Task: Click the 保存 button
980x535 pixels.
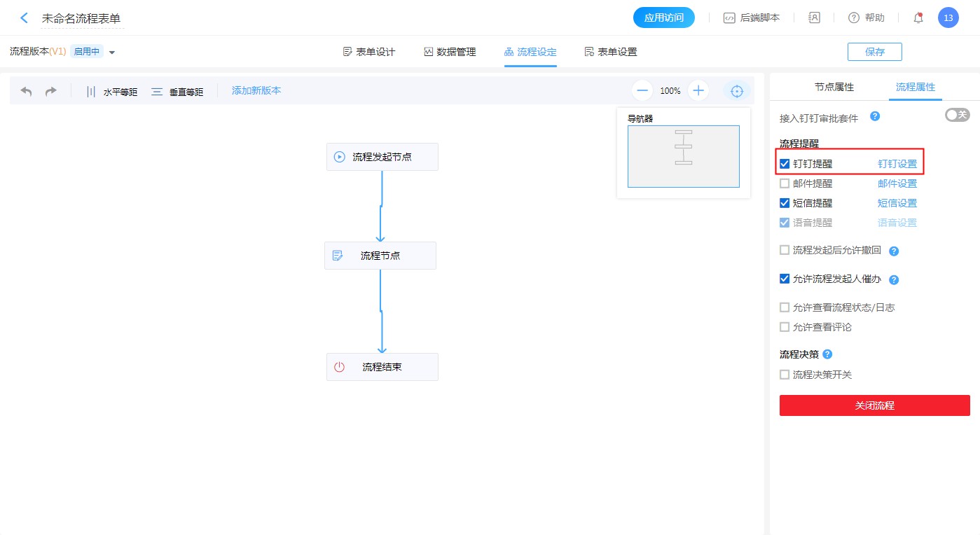Action: [x=874, y=52]
